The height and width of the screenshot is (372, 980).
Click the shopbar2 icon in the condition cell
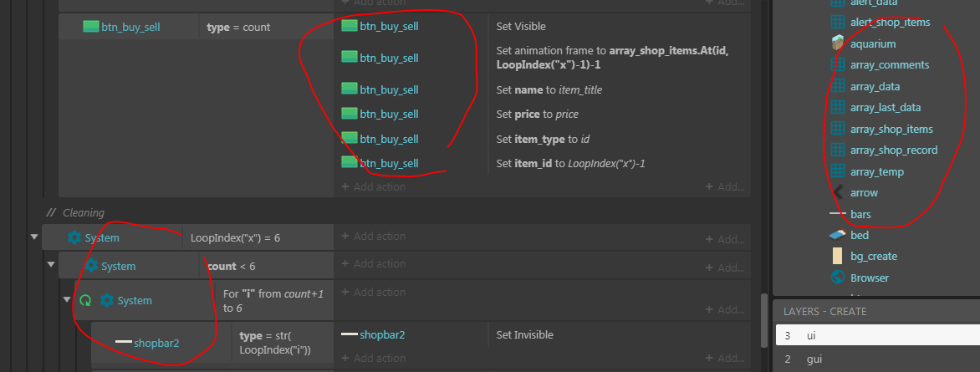coord(124,342)
